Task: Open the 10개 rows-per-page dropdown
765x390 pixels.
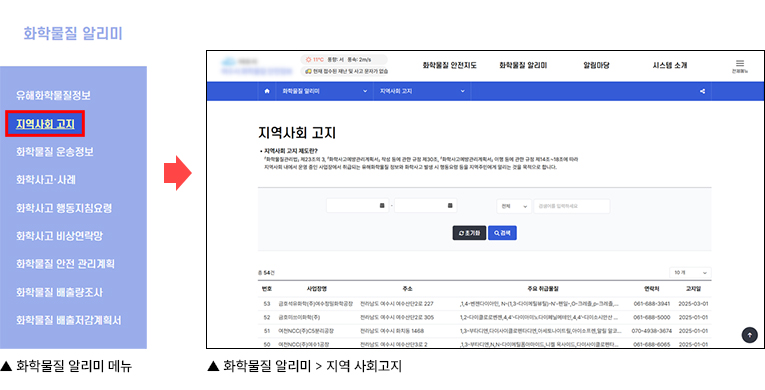Action: [690, 273]
